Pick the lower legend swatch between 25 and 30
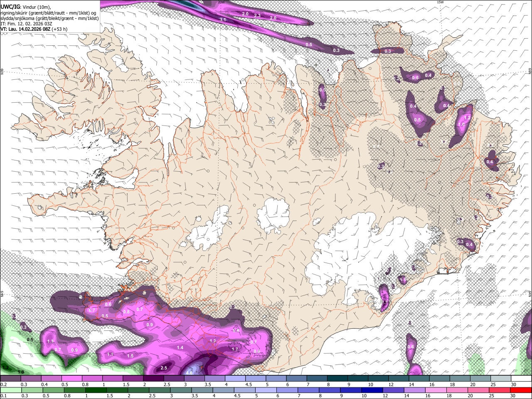 pyautogui.click(x=499, y=390)
